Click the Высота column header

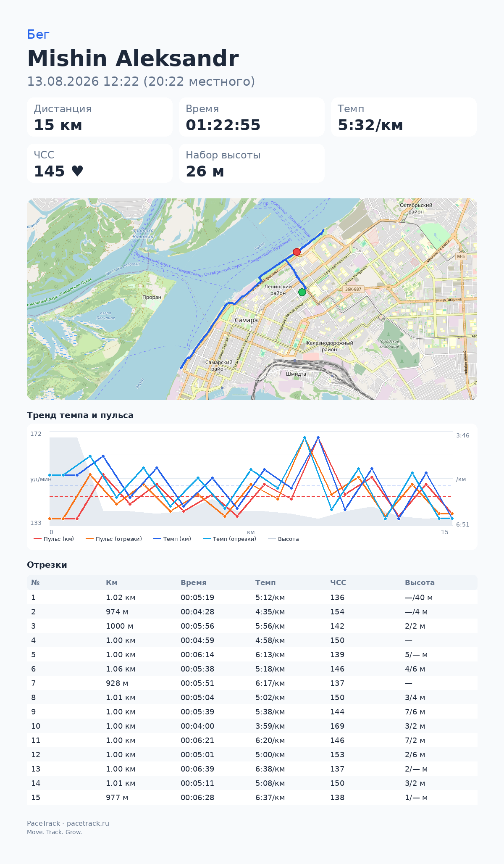tap(420, 582)
